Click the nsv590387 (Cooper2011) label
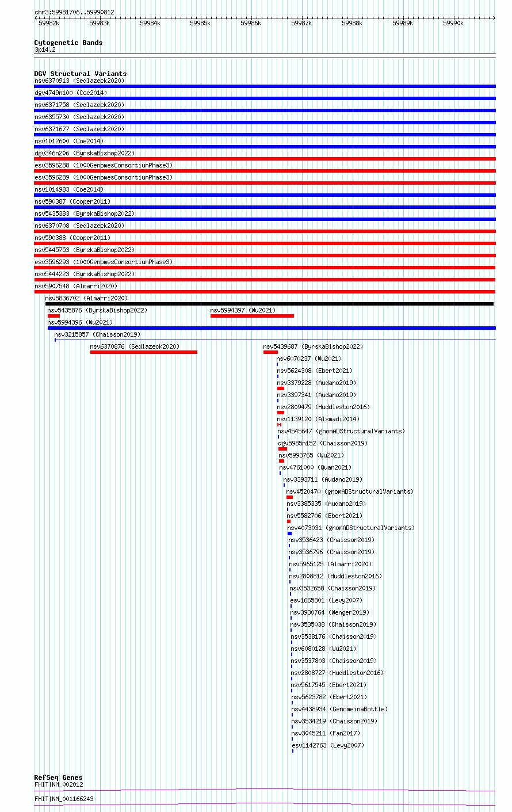This screenshot has width=512, height=812. [x=72, y=201]
